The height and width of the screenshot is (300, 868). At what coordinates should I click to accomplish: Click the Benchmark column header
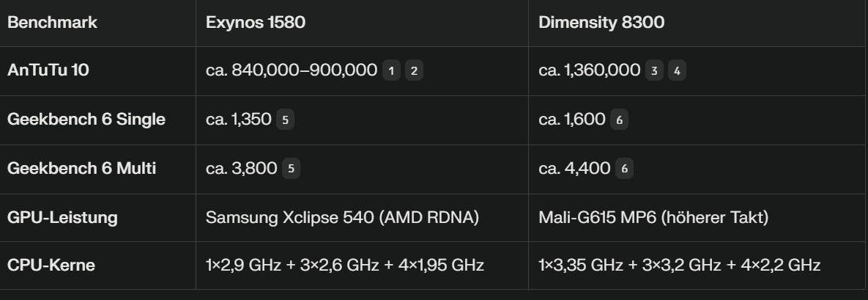(52, 22)
